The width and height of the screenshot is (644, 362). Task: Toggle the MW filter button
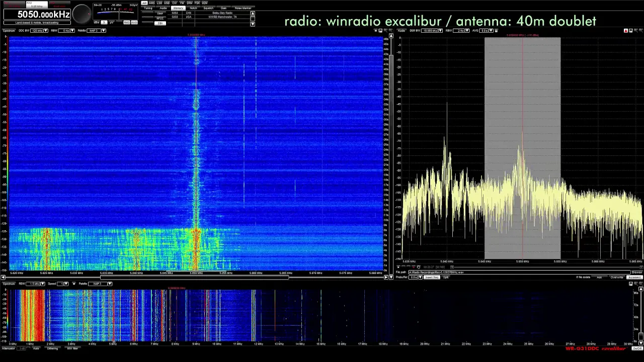(72, 348)
